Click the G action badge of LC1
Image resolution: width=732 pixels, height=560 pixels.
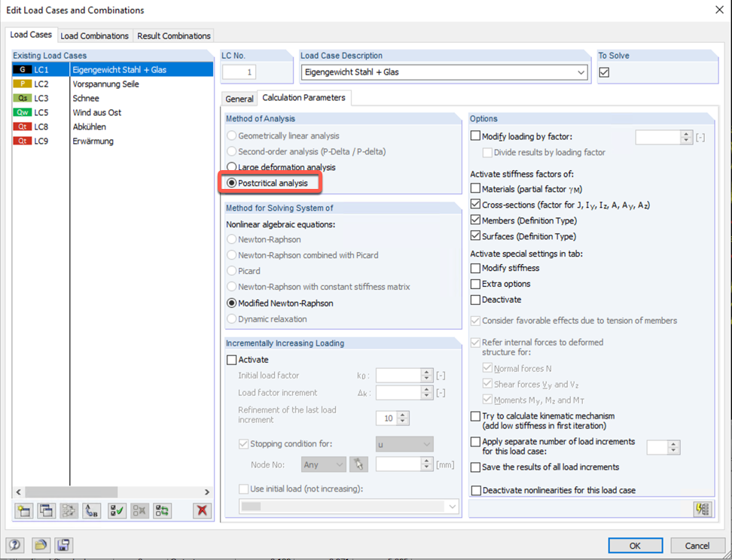coord(23,69)
